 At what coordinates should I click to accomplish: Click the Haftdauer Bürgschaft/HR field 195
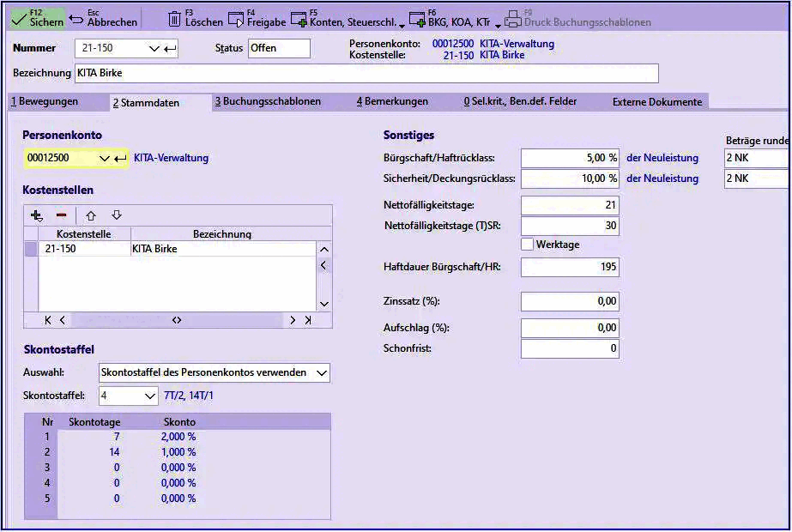click(570, 267)
